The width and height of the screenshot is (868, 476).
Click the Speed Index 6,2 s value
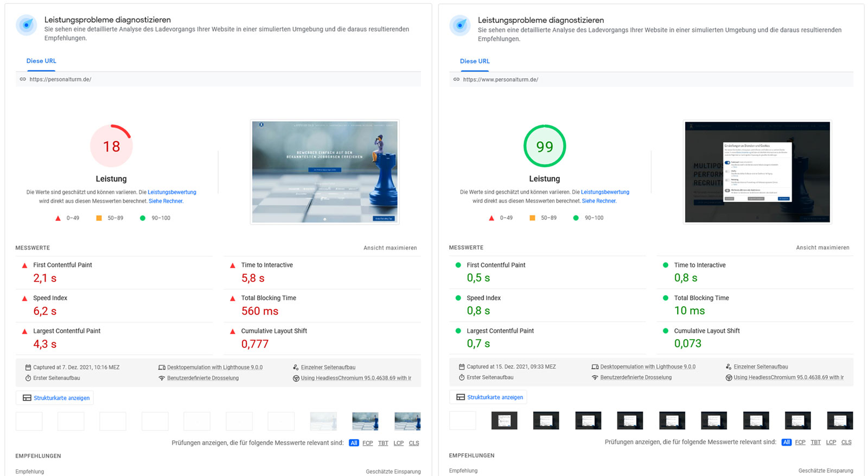pyautogui.click(x=45, y=311)
